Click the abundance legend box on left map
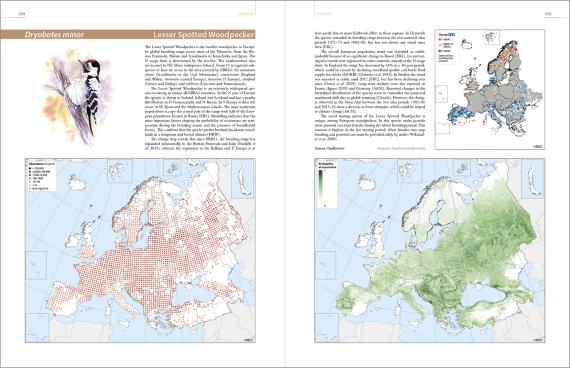Image resolution: width=570 pixels, height=368 pixels. coord(40,176)
